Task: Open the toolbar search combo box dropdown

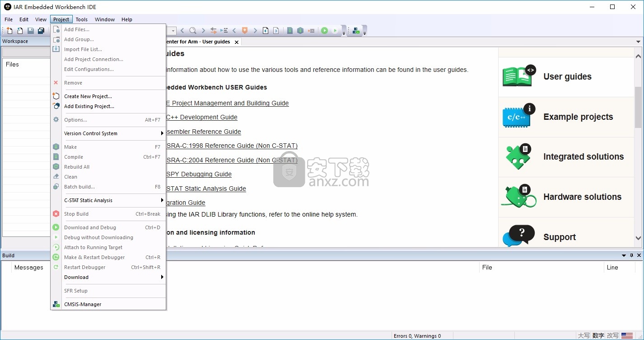Action: pos(173,31)
